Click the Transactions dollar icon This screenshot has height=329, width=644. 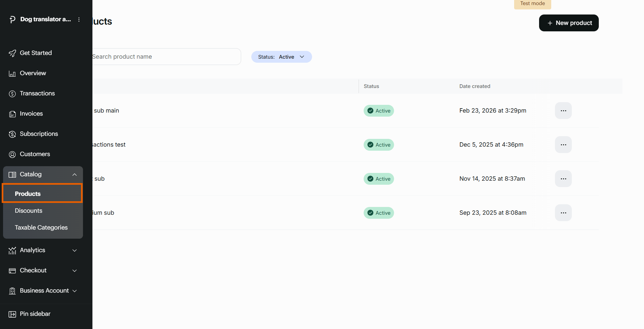(x=12, y=94)
